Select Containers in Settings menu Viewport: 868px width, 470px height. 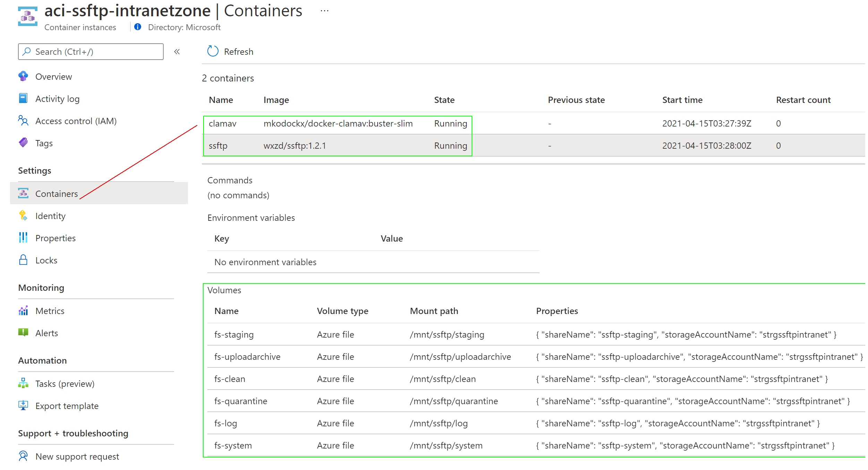(57, 194)
